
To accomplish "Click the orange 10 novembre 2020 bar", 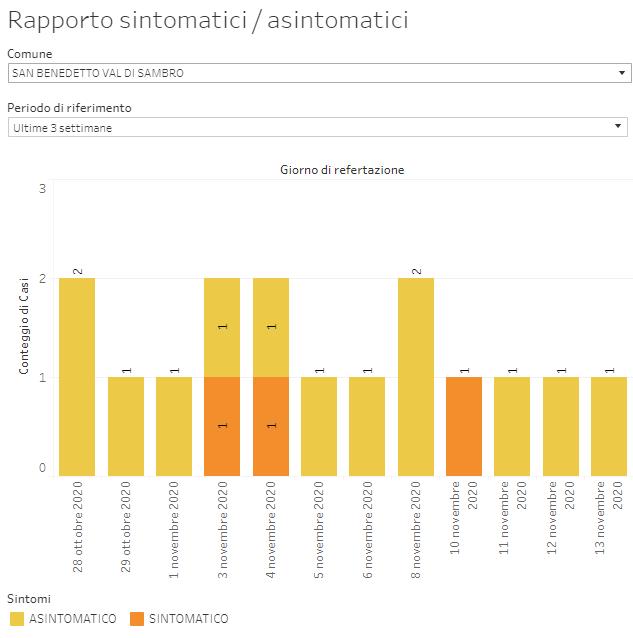I will coord(464,426).
